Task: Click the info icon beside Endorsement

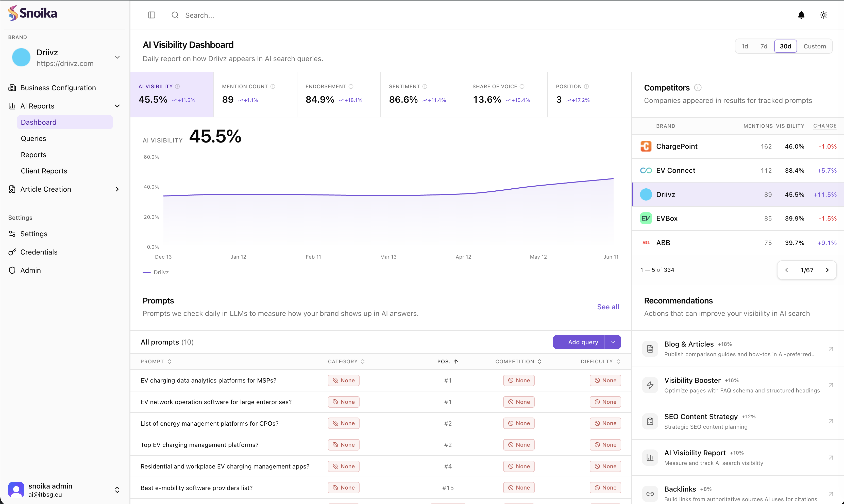Action: [x=351, y=87]
